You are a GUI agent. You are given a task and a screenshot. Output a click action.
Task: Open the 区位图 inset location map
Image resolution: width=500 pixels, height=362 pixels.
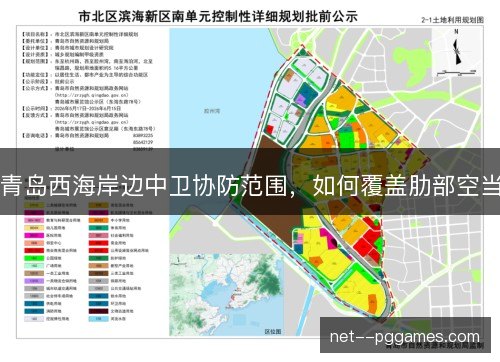coord(226,294)
